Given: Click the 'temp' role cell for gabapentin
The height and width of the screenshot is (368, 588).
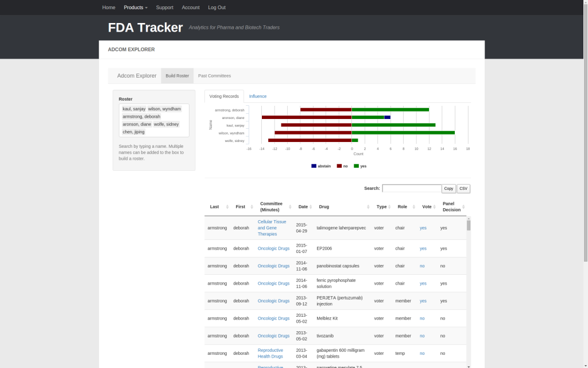Looking at the screenshot, I should [x=400, y=354].
